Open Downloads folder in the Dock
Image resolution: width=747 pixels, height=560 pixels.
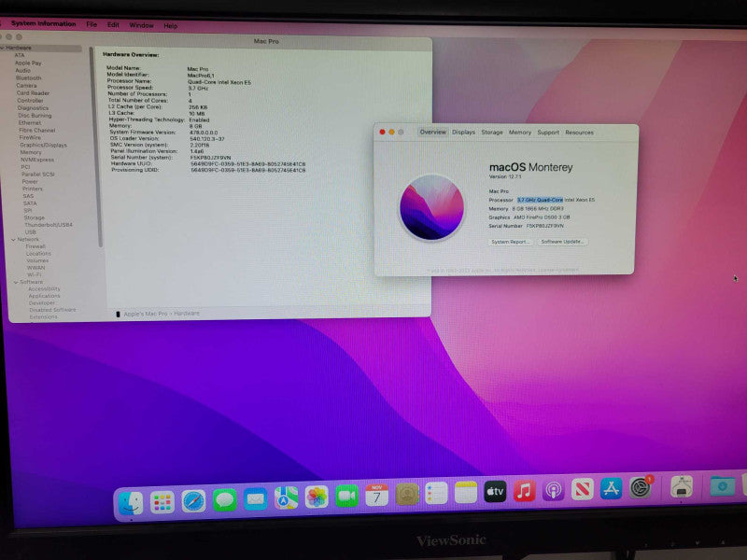[722, 485]
